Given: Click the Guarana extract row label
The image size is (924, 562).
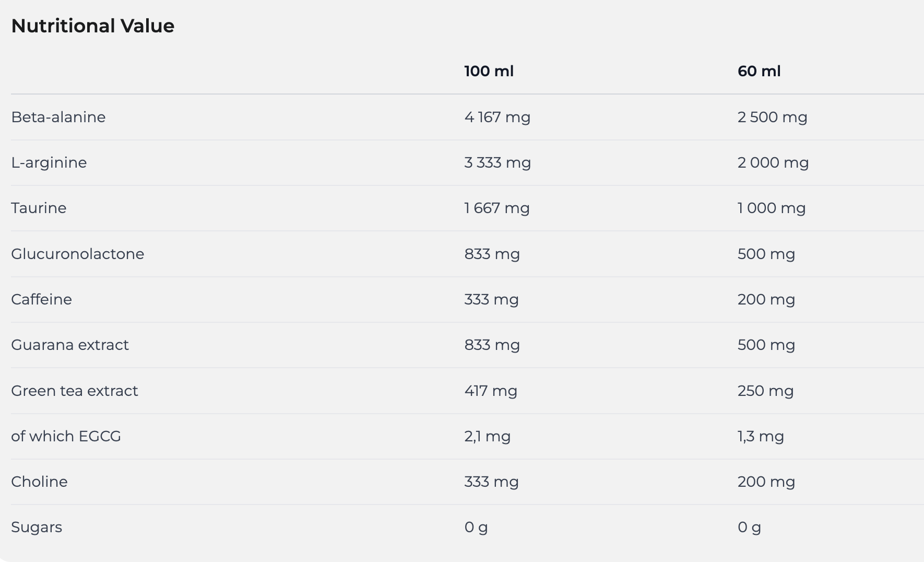Looking at the screenshot, I should 70,345.
